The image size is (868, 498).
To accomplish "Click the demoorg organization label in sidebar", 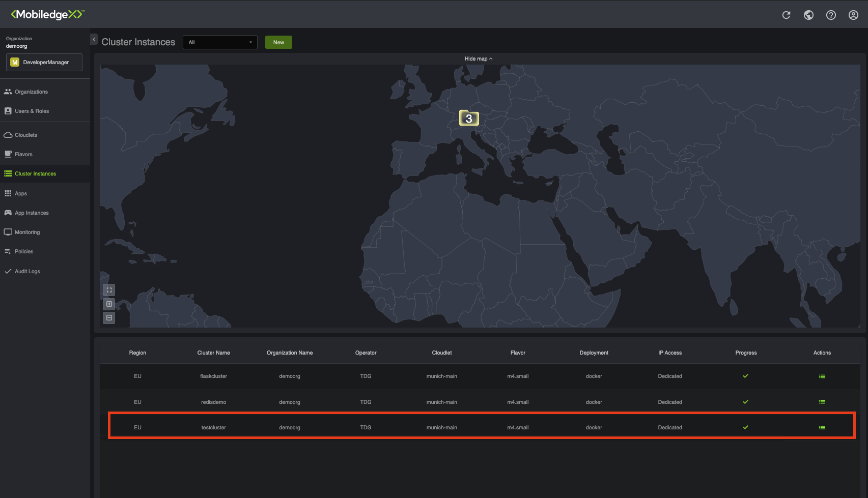I will pos(17,46).
